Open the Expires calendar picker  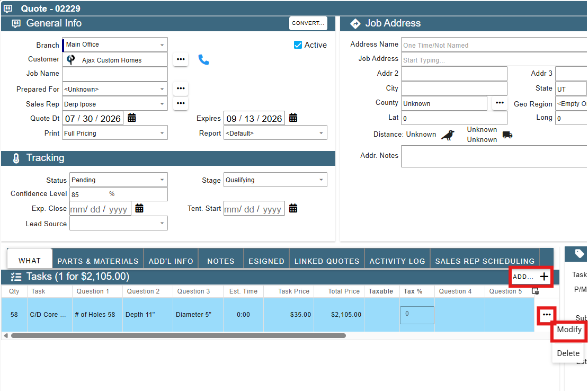point(293,118)
